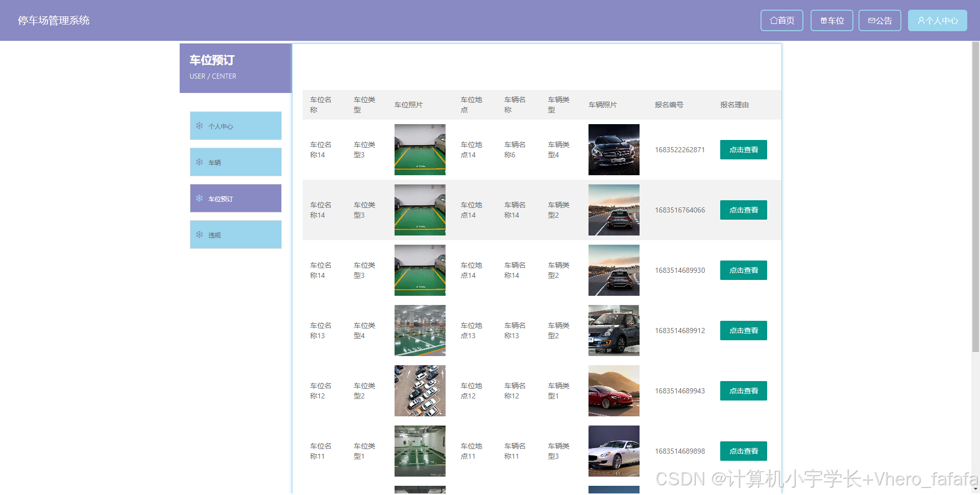Screen dimensions: 980x495
Task: Open parking photo in row 1683516764066
Action: 420,210
